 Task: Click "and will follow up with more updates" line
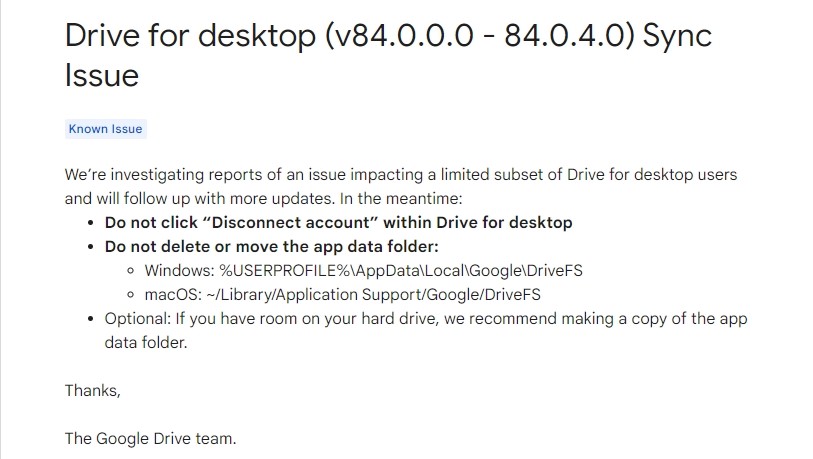(263, 199)
